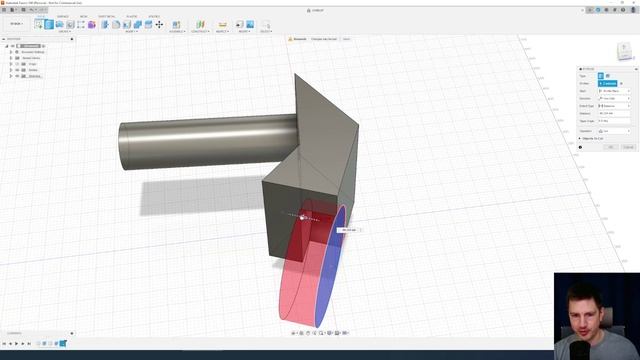Viewport: 640px width, 360px height.
Task: Click the Inspect measure icon
Action: pos(222,24)
